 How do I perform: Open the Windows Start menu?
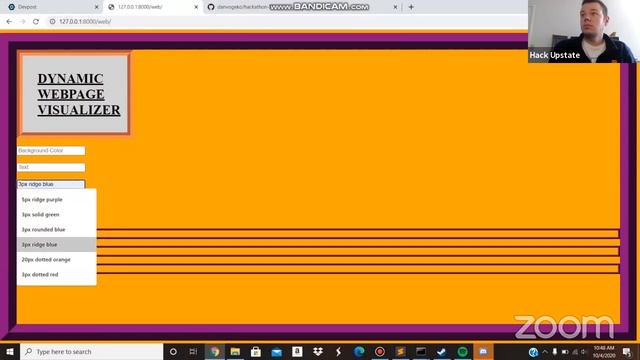click(x=10, y=351)
